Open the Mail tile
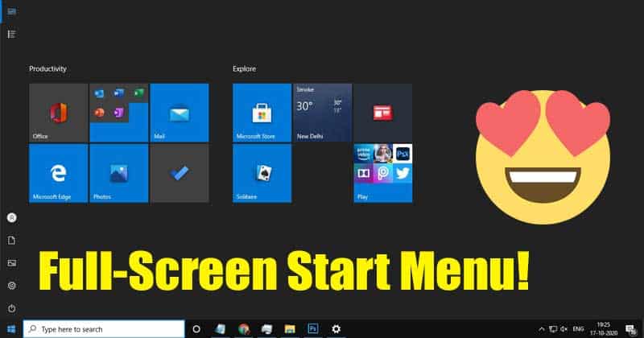 pyautogui.click(x=180, y=113)
